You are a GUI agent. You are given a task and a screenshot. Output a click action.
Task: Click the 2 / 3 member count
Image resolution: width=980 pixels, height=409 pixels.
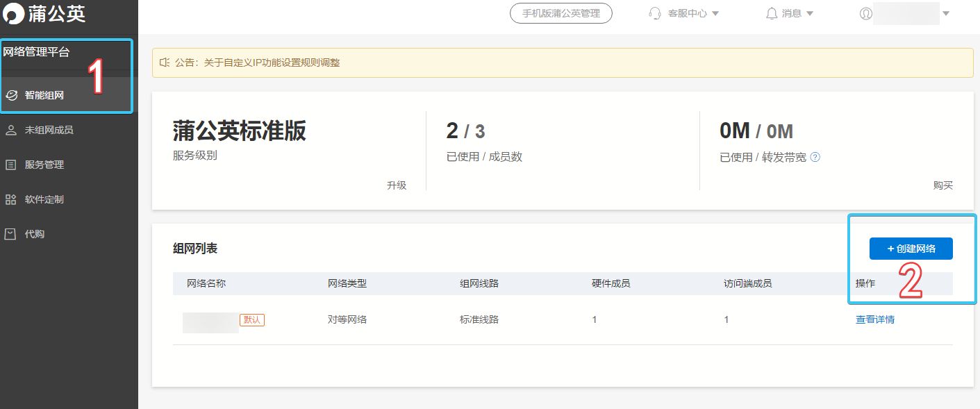click(x=465, y=131)
